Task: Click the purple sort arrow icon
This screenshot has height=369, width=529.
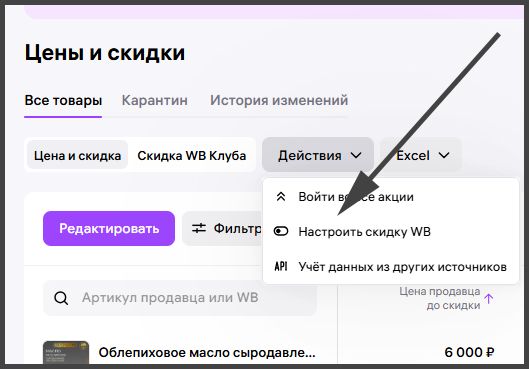Action: click(x=489, y=298)
